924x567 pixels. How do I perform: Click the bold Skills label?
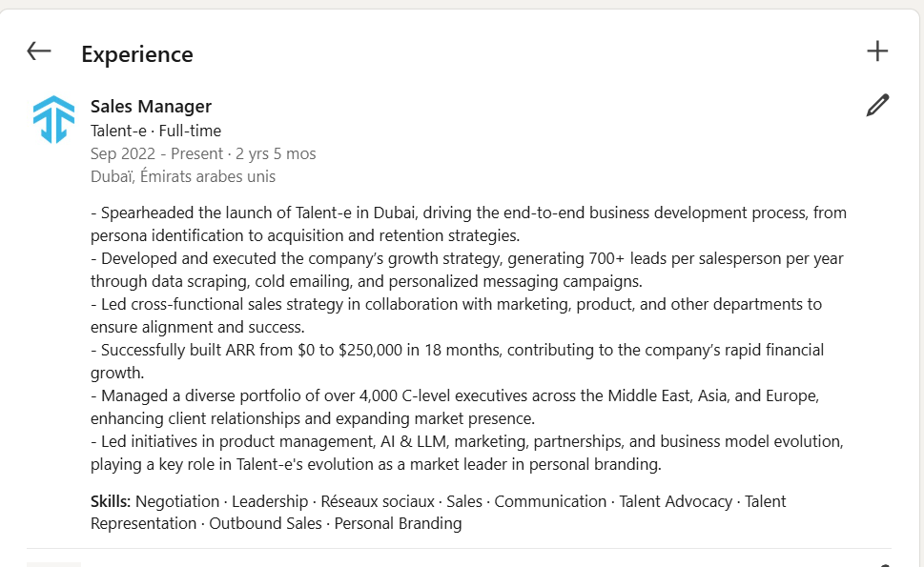(x=111, y=501)
